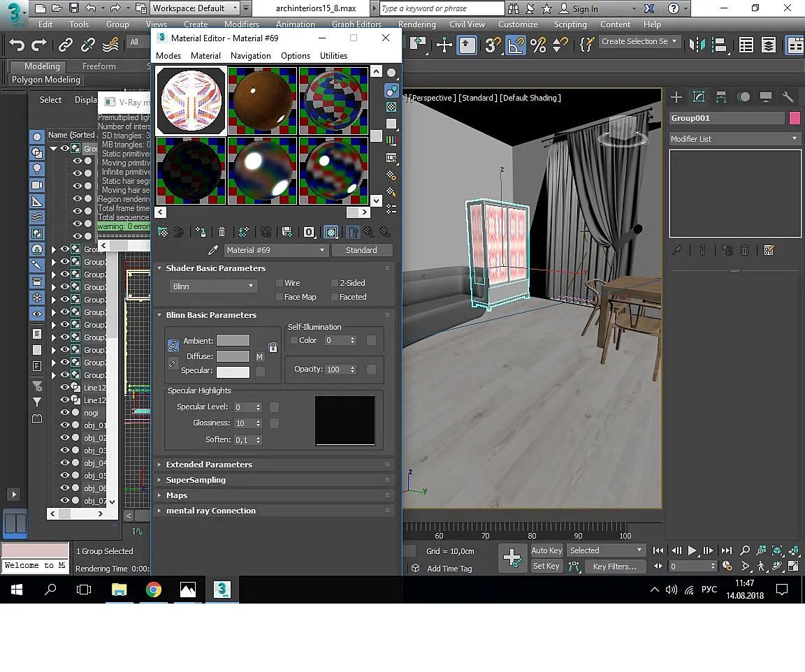
Task: Click the Ambient color swatch
Action: point(233,340)
